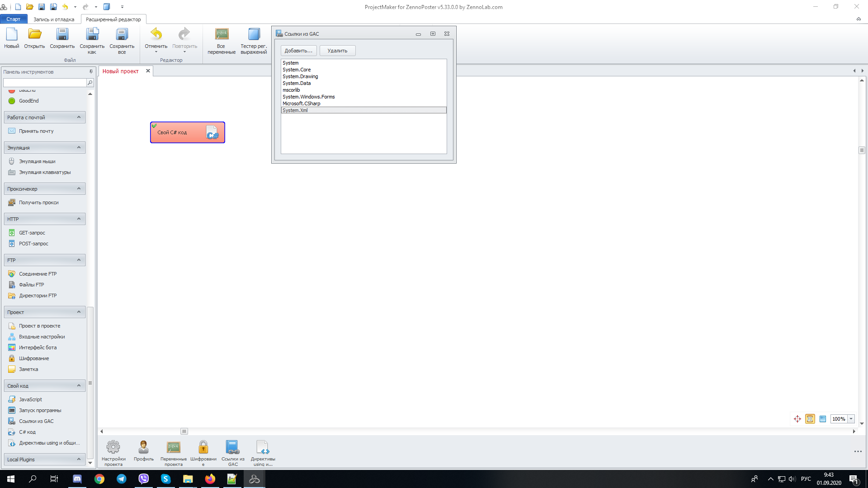
Task: Expand the Local Plugins section
Action: coord(79,459)
